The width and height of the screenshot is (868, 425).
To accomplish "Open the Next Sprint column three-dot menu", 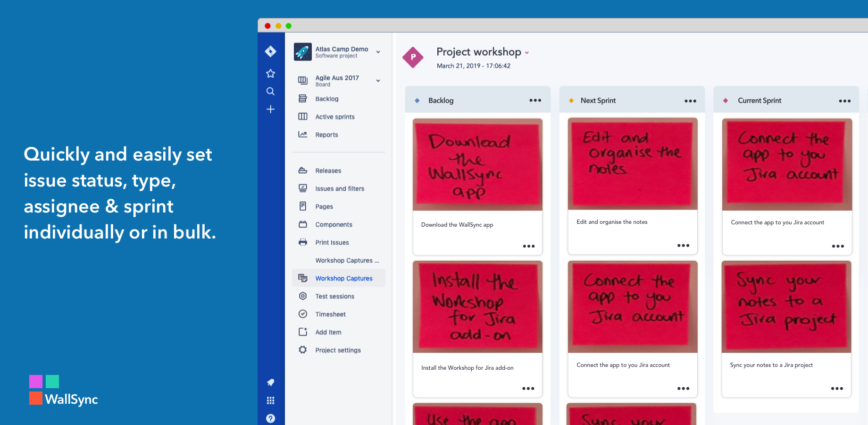I will (x=690, y=101).
